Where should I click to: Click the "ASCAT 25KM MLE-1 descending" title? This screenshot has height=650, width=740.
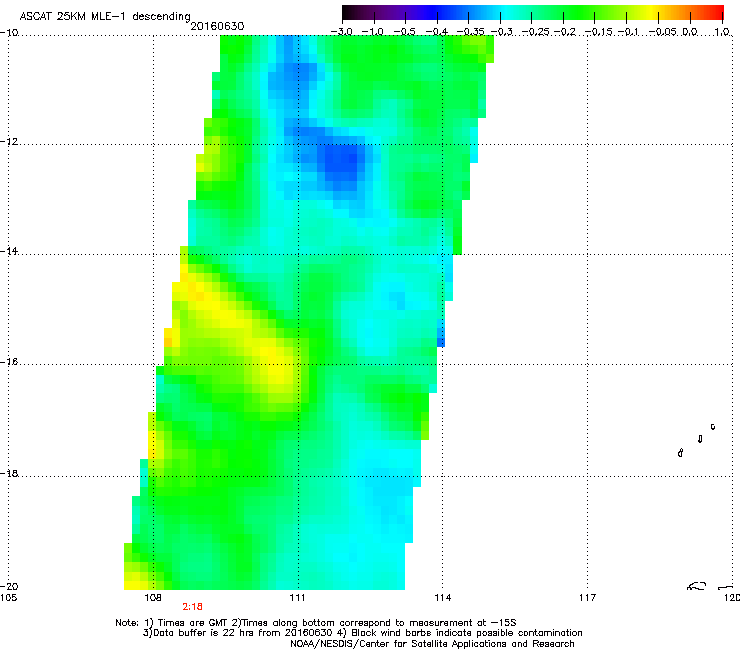point(105,17)
